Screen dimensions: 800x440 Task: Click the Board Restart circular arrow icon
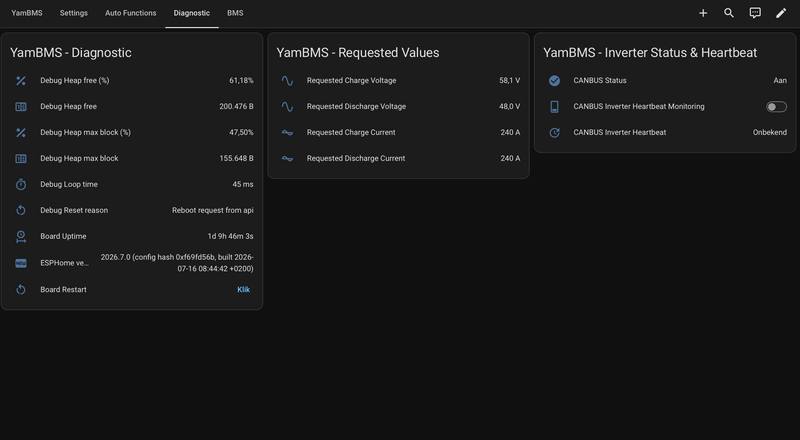(x=21, y=289)
